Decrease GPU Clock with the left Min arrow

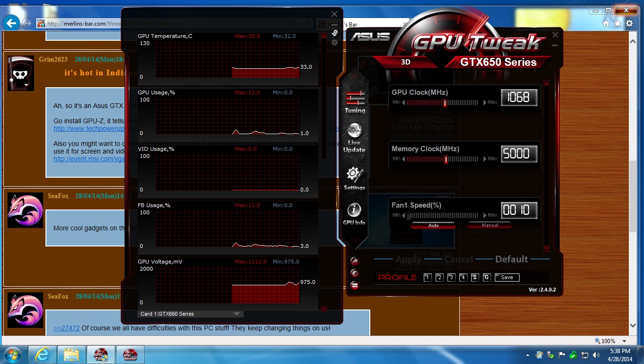pos(404,102)
